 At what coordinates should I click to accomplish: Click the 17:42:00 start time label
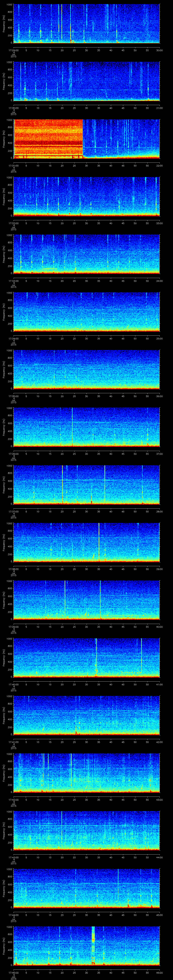(13, 800)
